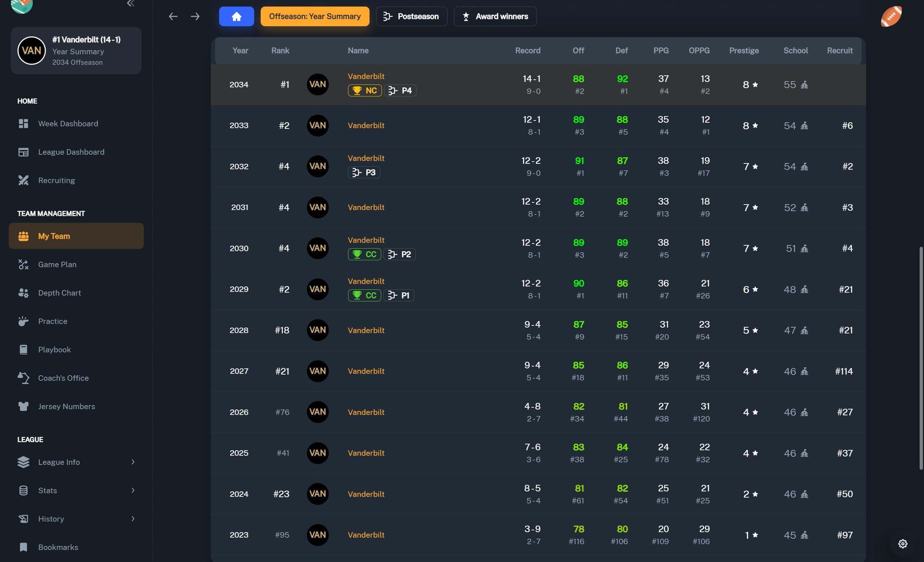Viewport: 924px width, 562px height.
Task: Click the blue home icon button
Action: 236,16
